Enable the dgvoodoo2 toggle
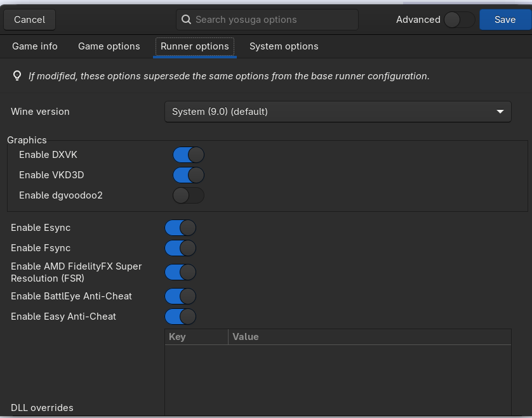The height and width of the screenshot is (418, 532). click(189, 195)
